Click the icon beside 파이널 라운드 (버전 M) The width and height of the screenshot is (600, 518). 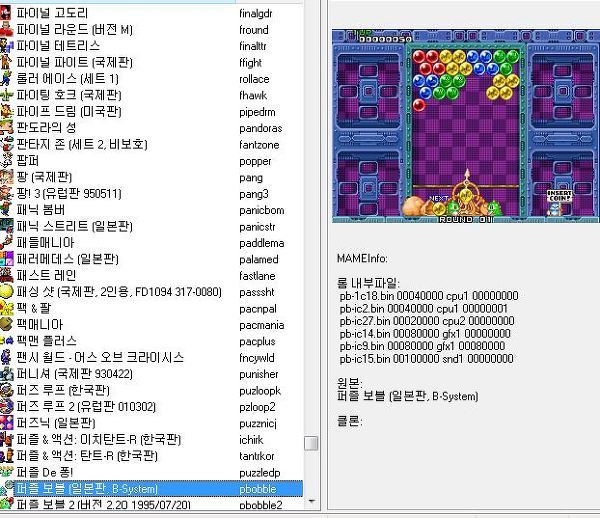pos(6,29)
